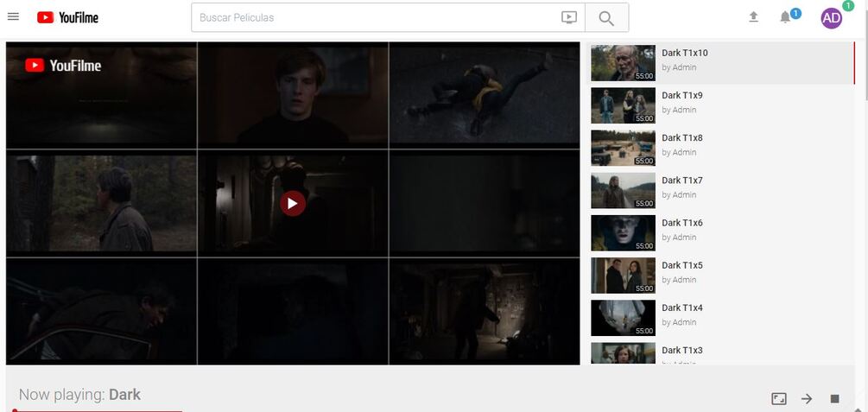Click 'by Admin' under Dark T1x8
The width and height of the screenshot is (868, 412).
pos(679,152)
